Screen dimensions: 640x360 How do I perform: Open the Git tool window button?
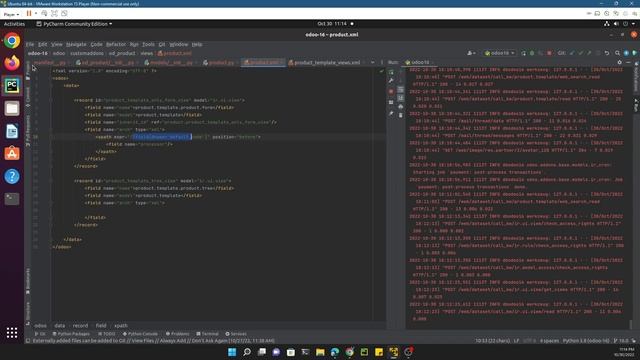(x=40, y=334)
